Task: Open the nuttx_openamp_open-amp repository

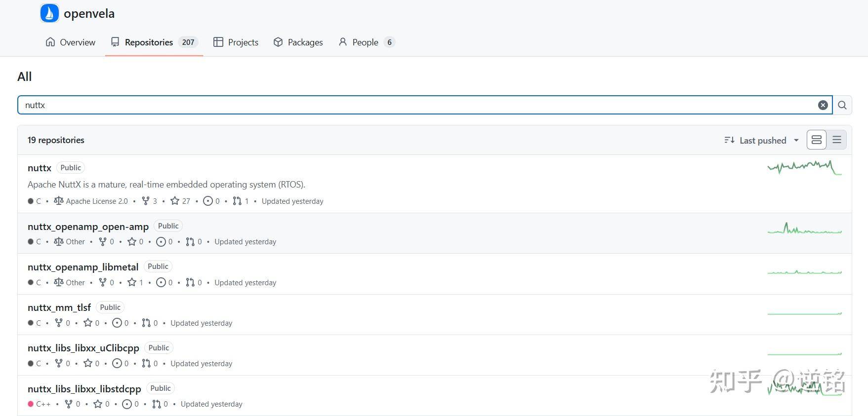Action: 88,227
